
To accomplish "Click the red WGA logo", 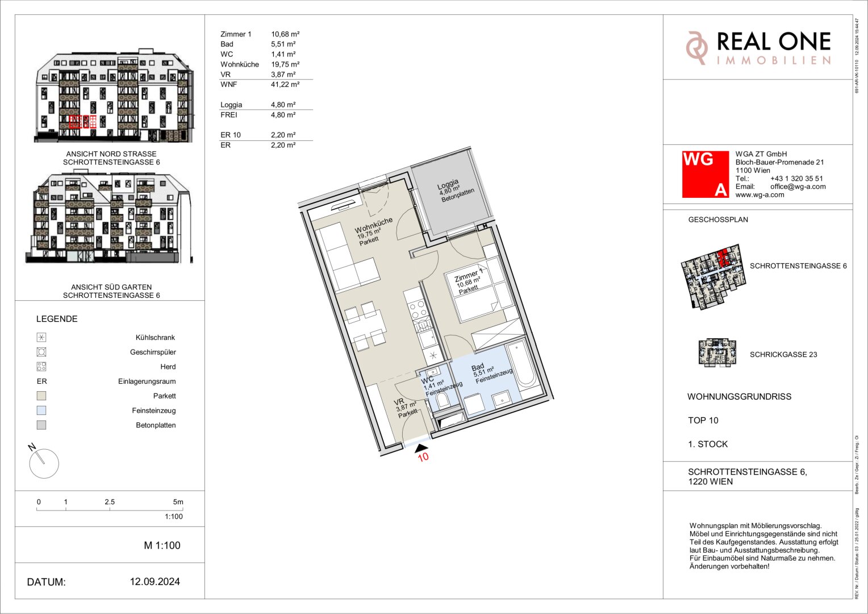I will [x=705, y=174].
